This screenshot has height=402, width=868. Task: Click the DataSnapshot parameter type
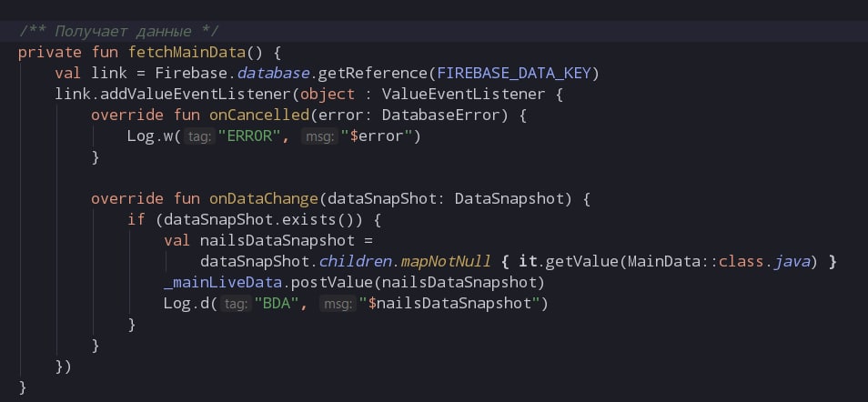point(509,199)
